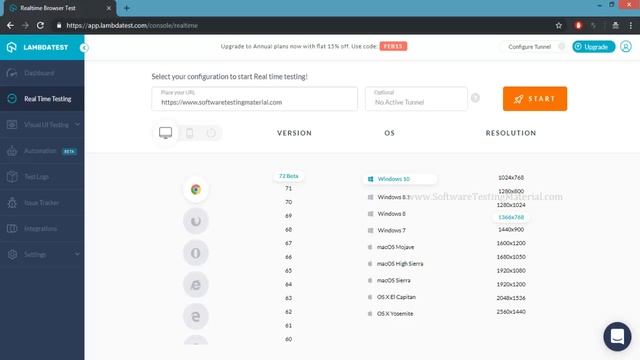Image resolution: width=640 pixels, height=360 pixels.
Task: Select browser version 71
Action: click(289, 189)
